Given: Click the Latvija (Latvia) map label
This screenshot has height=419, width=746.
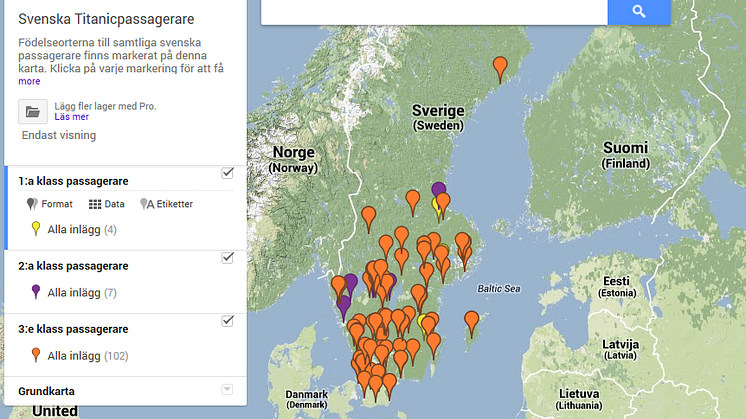Looking at the screenshot, I should 620,349.
